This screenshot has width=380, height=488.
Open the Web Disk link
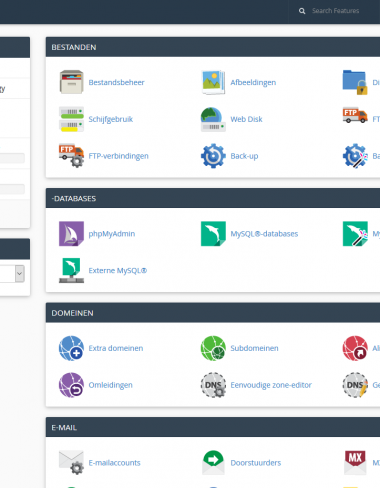[x=246, y=119]
